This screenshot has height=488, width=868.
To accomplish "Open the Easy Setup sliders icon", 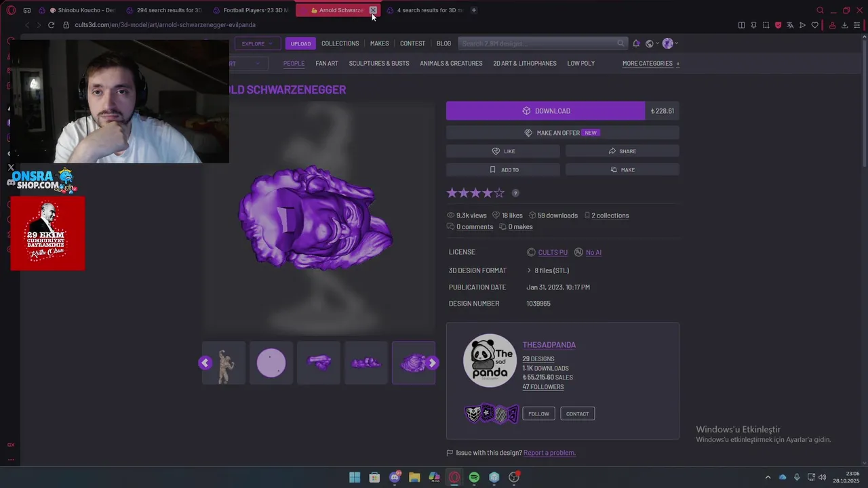I will 856,25.
